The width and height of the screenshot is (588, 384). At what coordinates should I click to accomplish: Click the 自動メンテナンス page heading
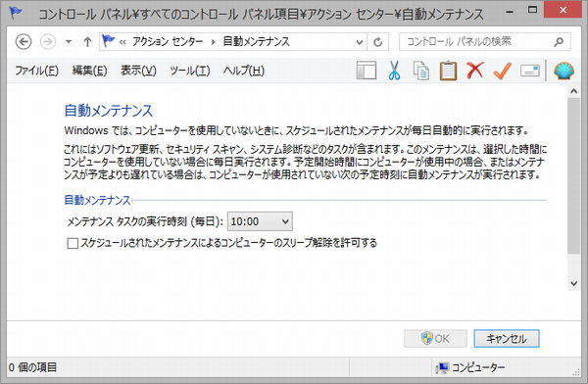[109, 111]
